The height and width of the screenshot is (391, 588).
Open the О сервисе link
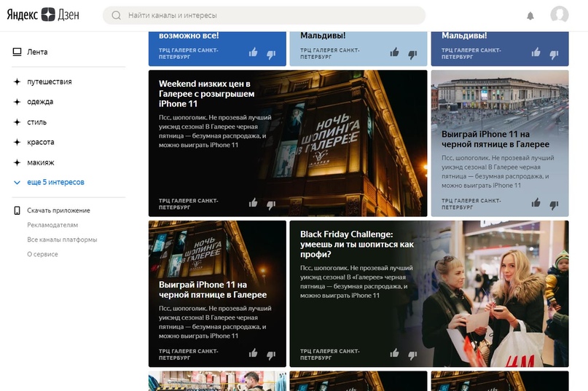(42, 254)
